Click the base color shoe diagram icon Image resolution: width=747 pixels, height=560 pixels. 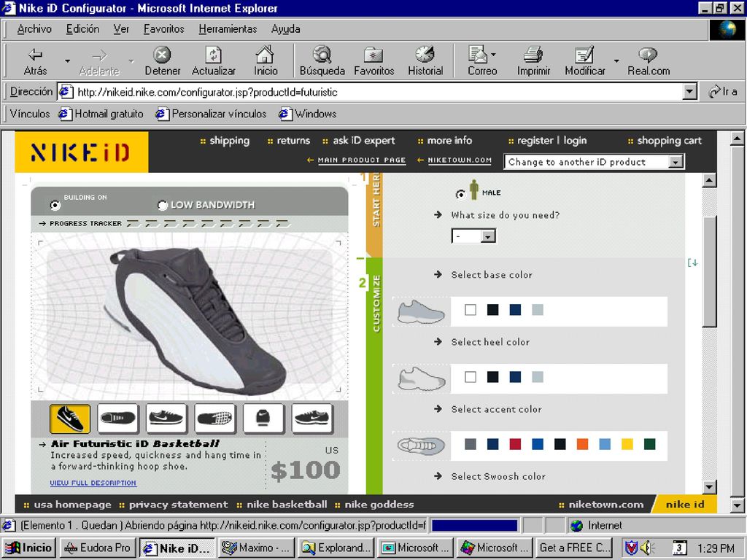[421, 312]
